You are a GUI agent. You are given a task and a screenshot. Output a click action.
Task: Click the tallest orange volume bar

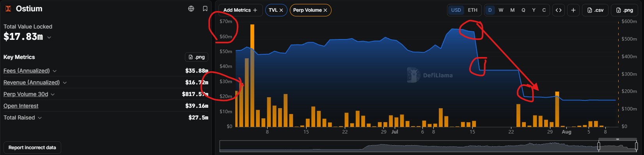(252, 76)
